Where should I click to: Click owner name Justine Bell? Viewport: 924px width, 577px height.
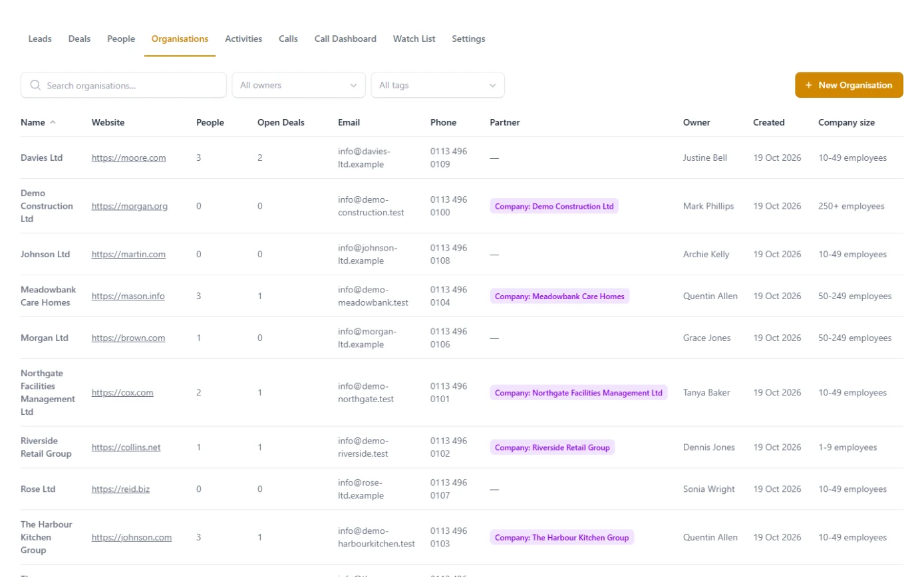pos(705,158)
